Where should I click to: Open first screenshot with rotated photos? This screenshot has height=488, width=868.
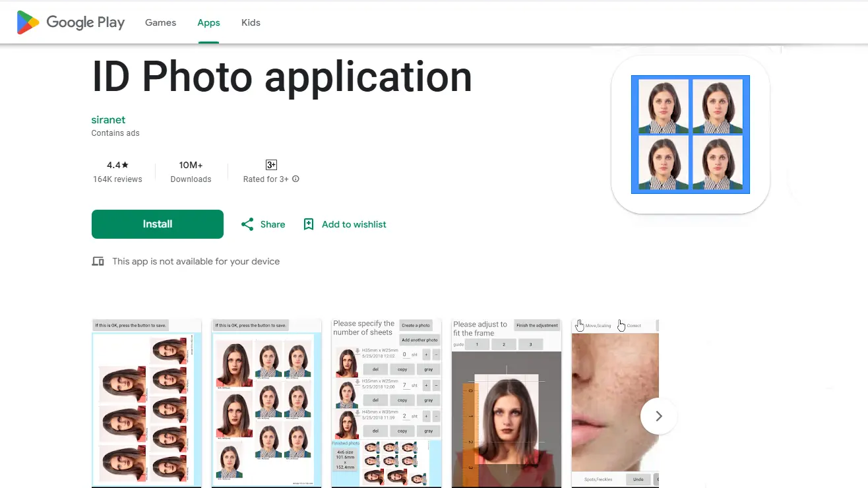tap(146, 404)
